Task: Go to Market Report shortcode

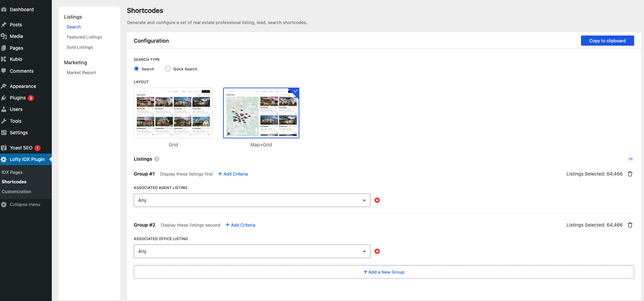Action: [x=81, y=73]
